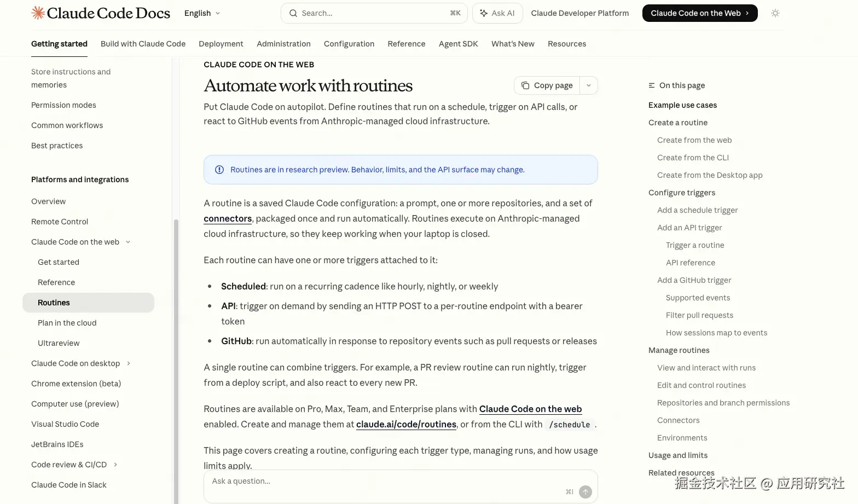Click the Claude Developer Platform link
The width and height of the screenshot is (858, 504).
click(x=580, y=13)
